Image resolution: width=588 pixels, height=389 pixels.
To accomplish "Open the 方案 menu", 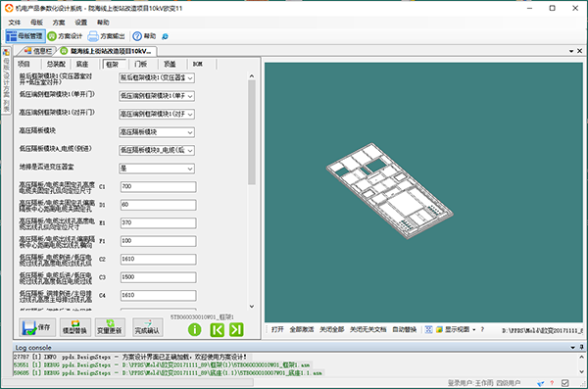I will click(59, 23).
